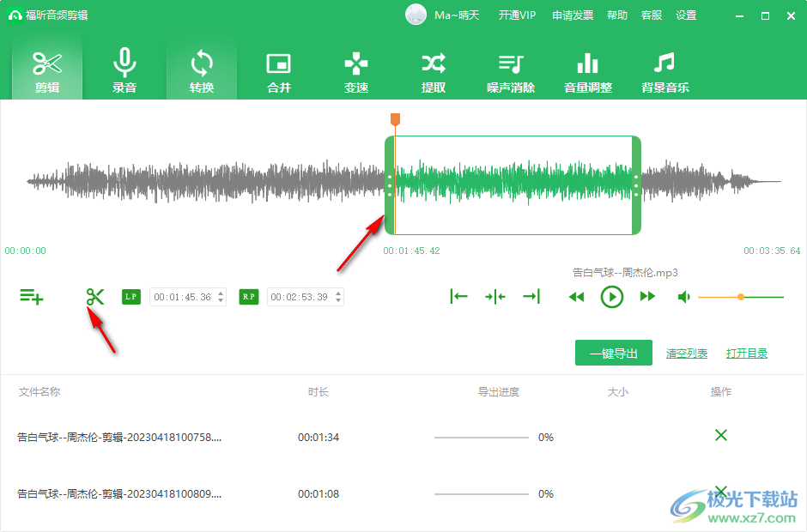Viewport: 807px width, 532px height.
Task: Click the center-on-playhead icon
Action: point(495,296)
